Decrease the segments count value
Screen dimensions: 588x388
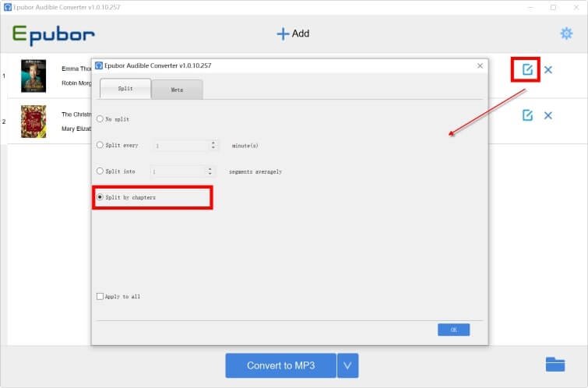209,174
